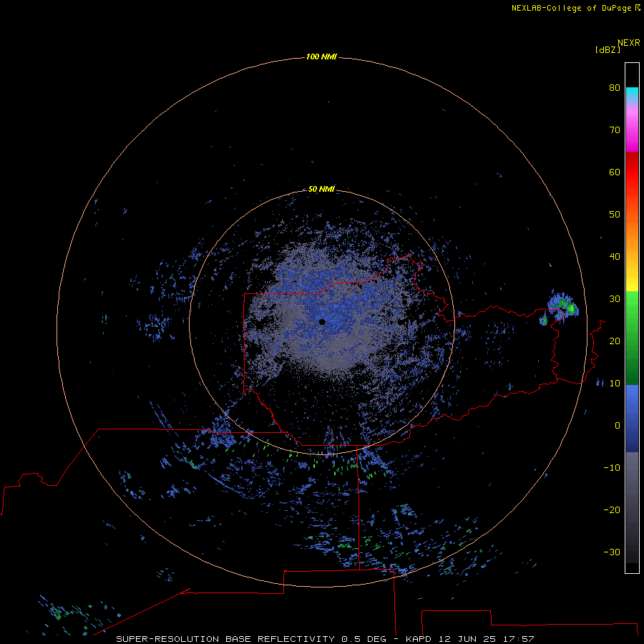
Task: Click the -20 value on the dBZ scale
Action: point(612,509)
